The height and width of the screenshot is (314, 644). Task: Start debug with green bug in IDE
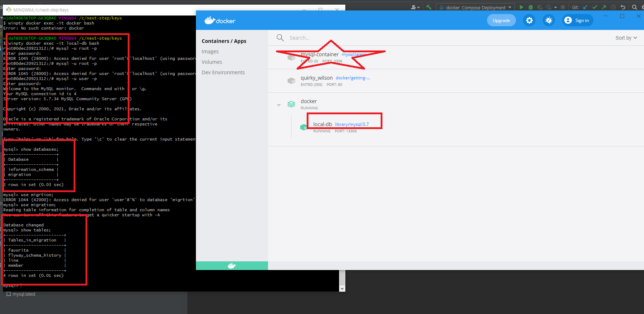[x=530, y=7]
